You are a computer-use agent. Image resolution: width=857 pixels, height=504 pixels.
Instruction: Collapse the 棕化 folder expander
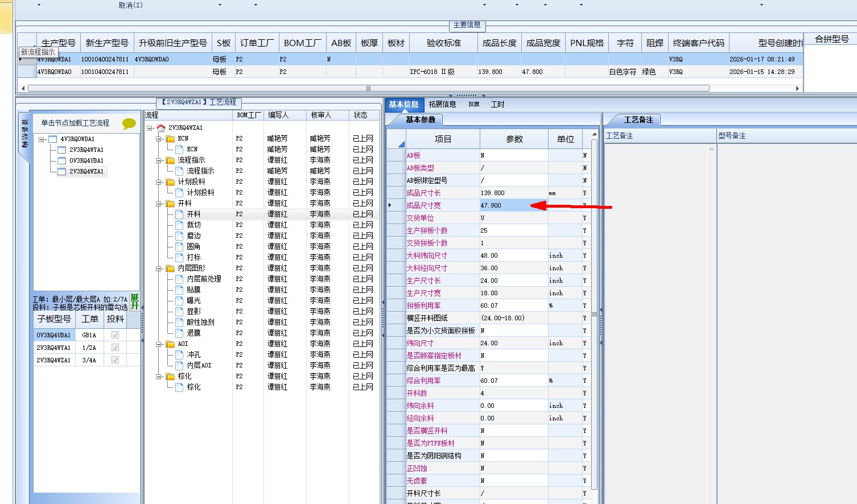pos(159,377)
